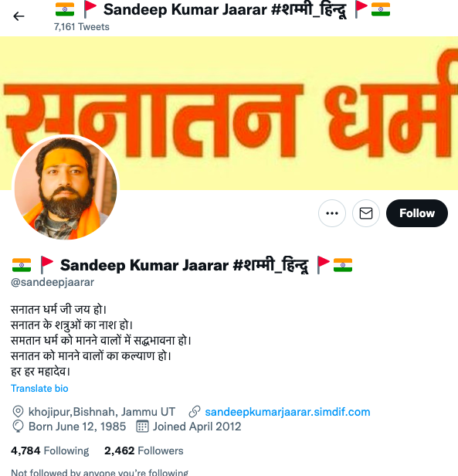Image resolution: width=458 pixels, height=476 pixels.
Task: Open sandeepkumarjaarar.simdif.com website link
Action: pyautogui.click(x=287, y=412)
